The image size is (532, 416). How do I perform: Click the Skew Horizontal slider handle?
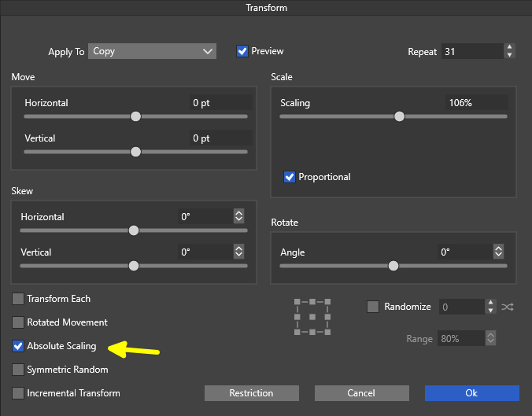tap(134, 230)
